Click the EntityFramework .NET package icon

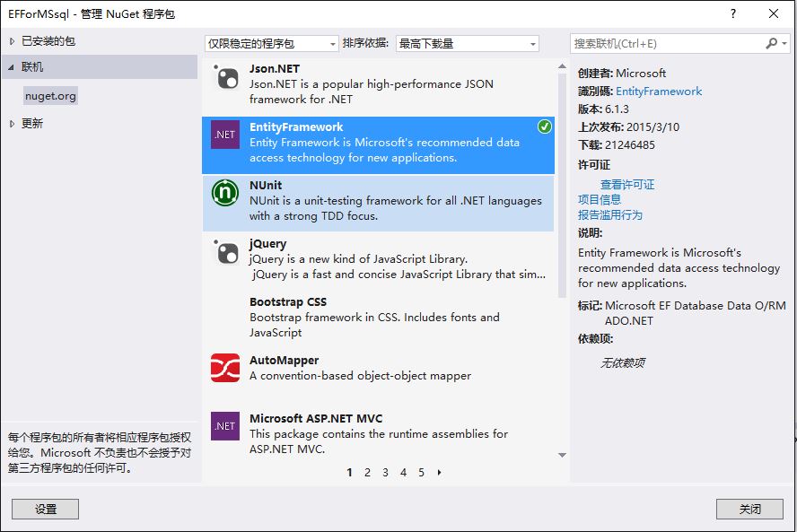(225, 135)
